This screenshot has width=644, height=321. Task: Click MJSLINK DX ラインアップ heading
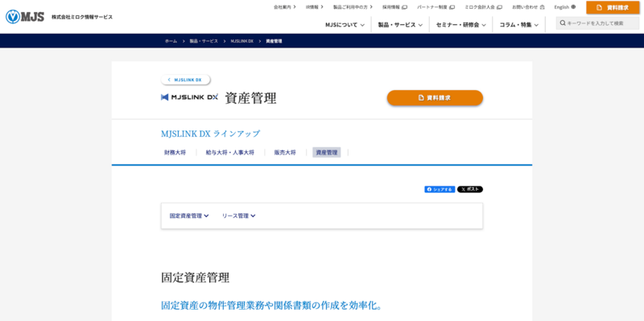(210, 134)
